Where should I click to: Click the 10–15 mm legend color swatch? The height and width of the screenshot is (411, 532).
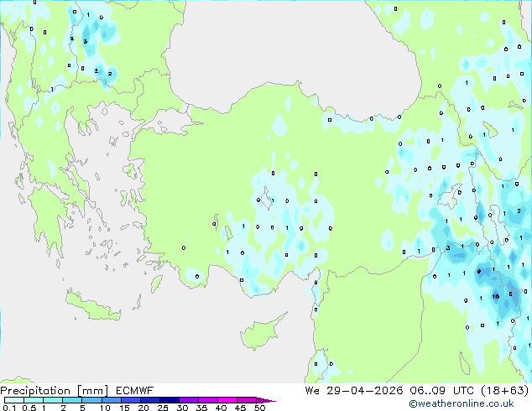point(111,400)
